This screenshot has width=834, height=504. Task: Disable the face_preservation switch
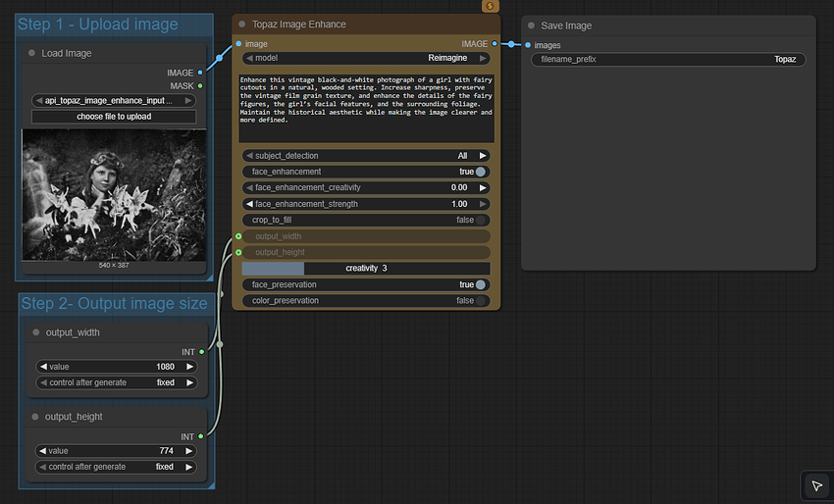point(480,285)
